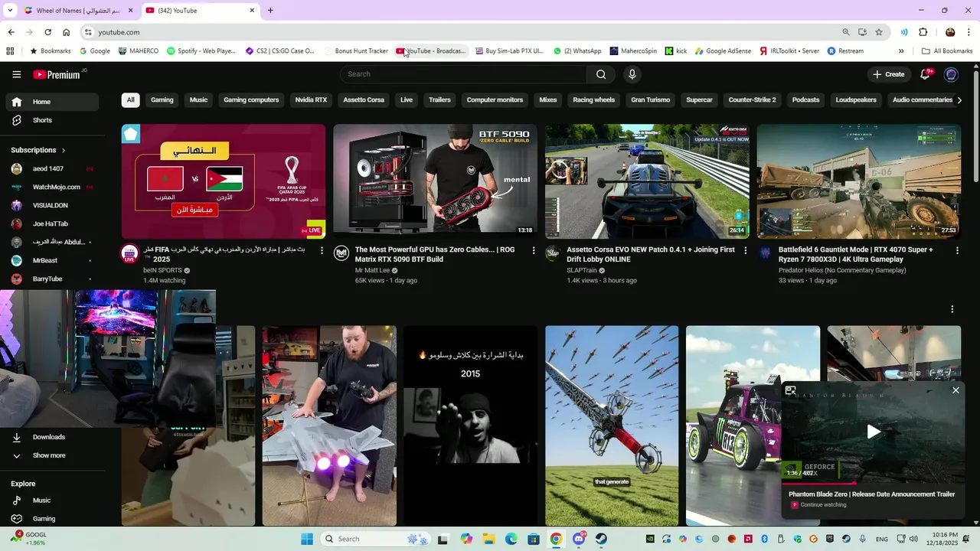Open options menu for beIN SPORTS video
The image size is (980, 551).
click(x=322, y=250)
